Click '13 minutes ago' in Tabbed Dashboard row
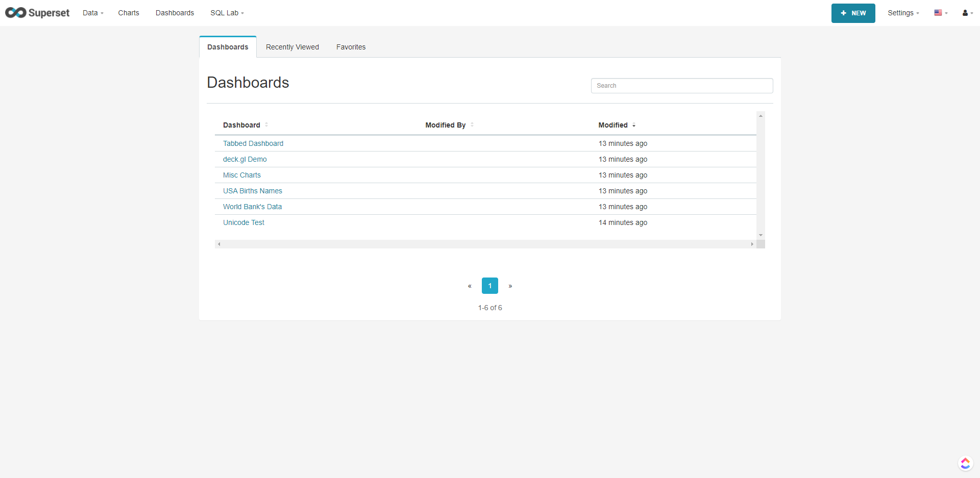 pyautogui.click(x=623, y=143)
